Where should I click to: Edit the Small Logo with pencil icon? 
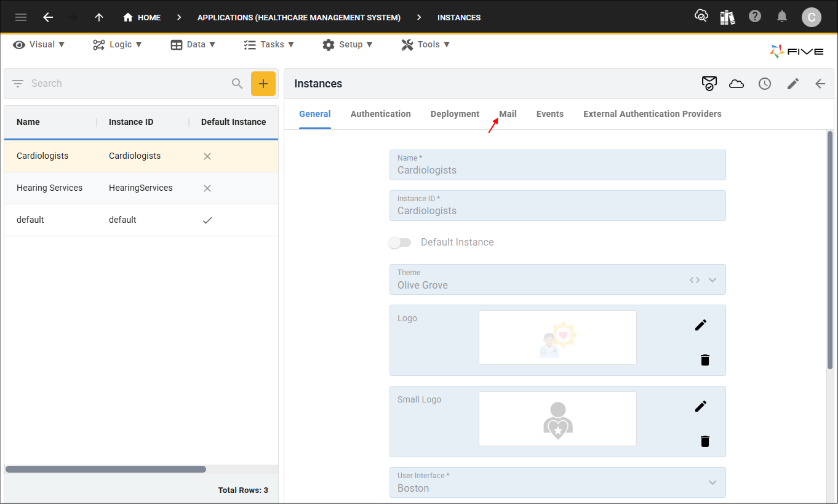click(x=701, y=406)
